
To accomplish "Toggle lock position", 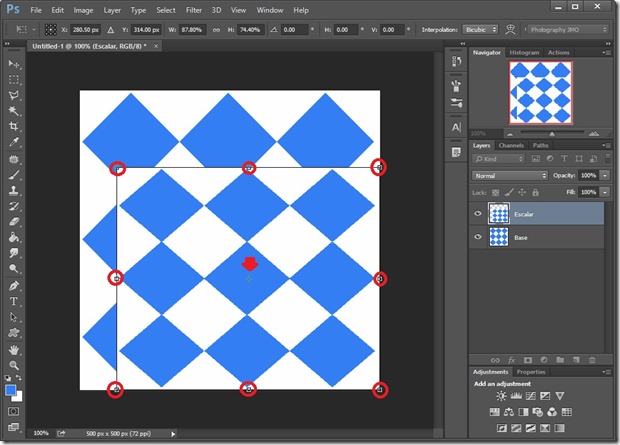I will (522, 193).
